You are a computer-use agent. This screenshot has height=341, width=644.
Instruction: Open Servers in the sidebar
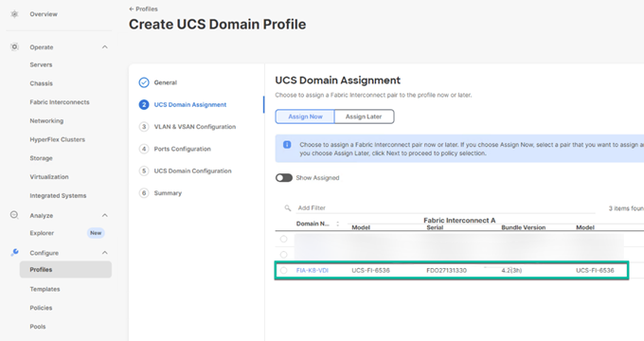pos(41,65)
